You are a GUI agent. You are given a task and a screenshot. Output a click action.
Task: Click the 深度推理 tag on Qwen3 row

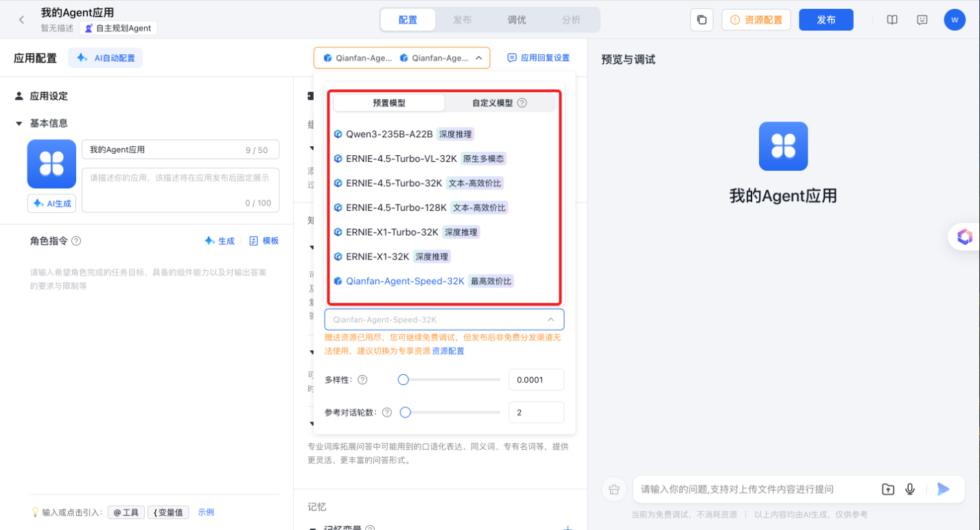click(x=455, y=134)
